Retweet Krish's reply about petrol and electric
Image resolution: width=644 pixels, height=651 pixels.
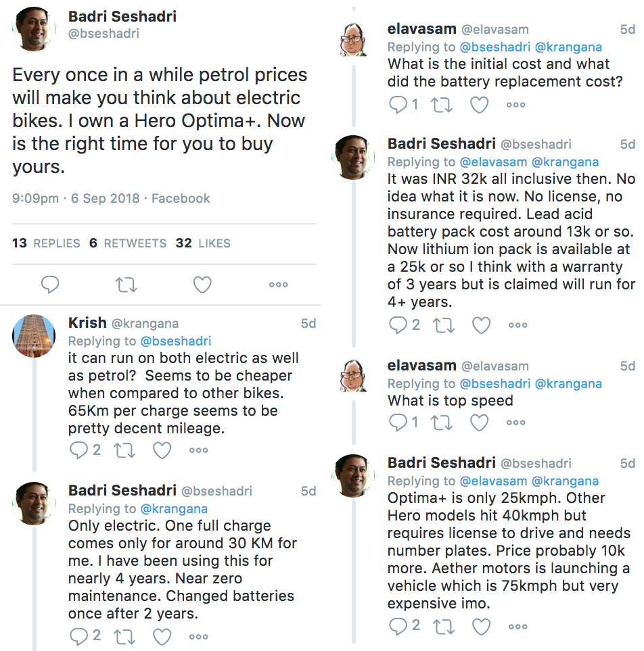click(124, 450)
